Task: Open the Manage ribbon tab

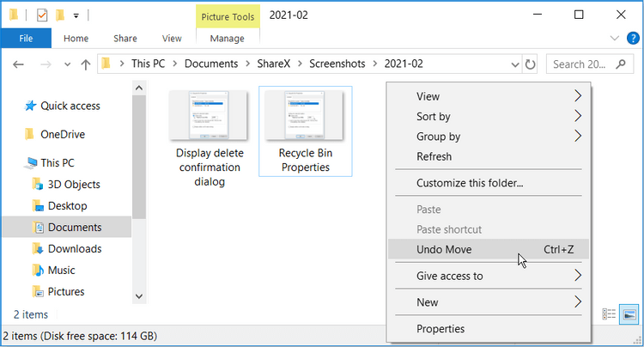Action: 227,39
